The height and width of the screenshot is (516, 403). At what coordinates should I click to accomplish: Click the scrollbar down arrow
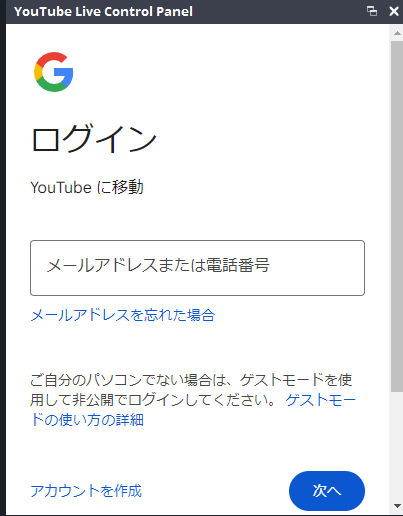pyautogui.click(x=397, y=506)
